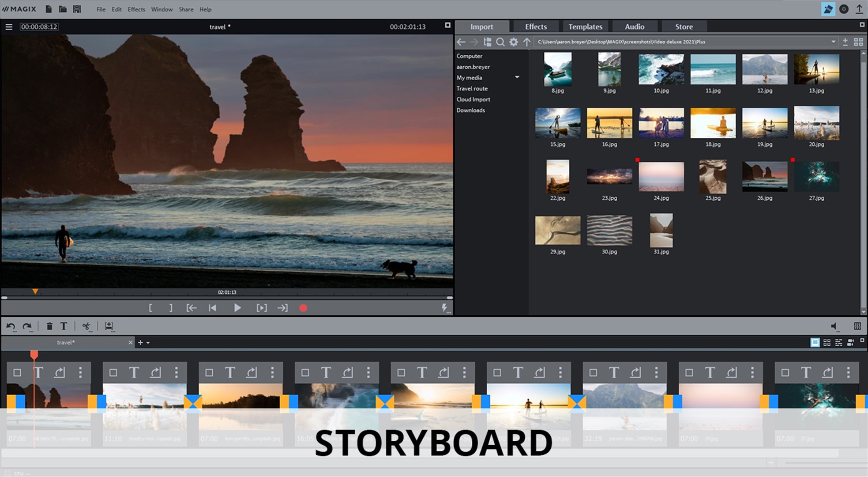This screenshot has height=477, width=868.
Task: Jump to range start marker
Action: coord(192,308)
